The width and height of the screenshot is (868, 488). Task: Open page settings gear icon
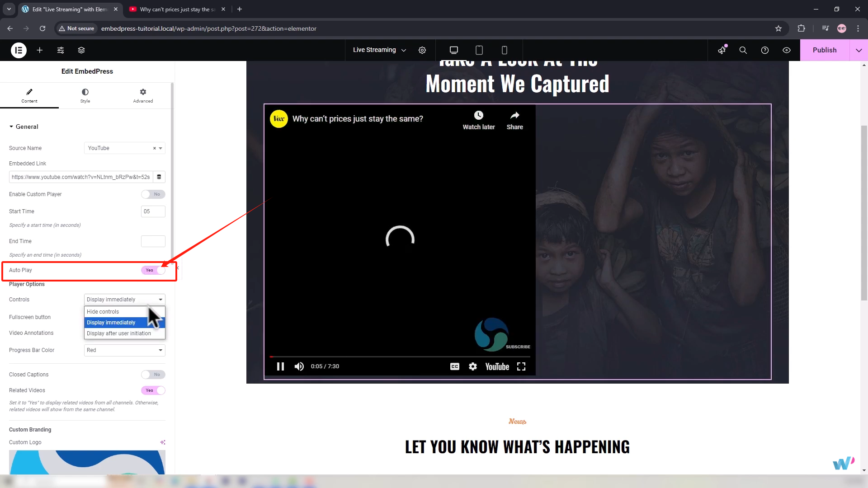pos(422,50)
